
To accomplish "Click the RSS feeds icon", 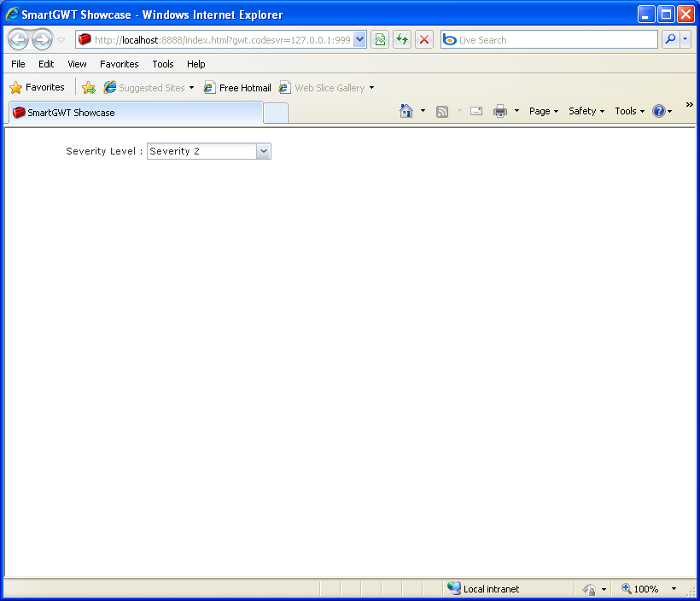I will tap(442, 112).
